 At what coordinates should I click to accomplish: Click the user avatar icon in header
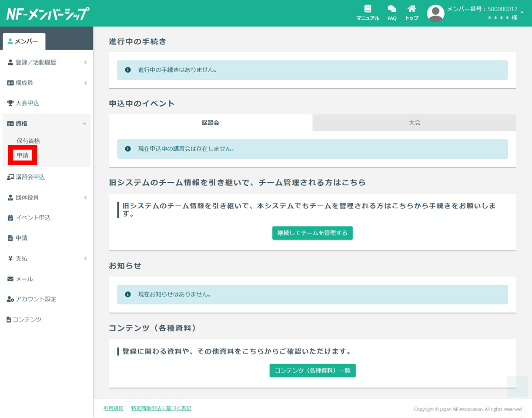pos(435,13)
